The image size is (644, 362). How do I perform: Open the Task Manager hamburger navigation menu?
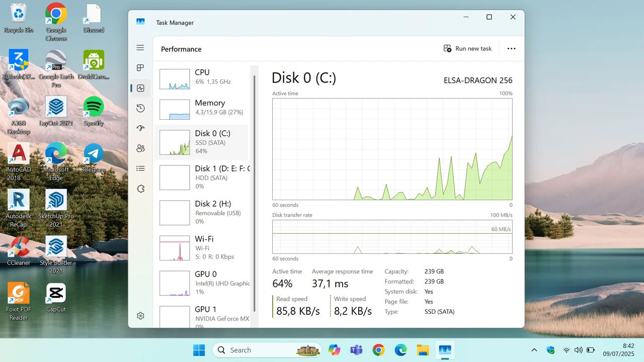tap(140, 48)
